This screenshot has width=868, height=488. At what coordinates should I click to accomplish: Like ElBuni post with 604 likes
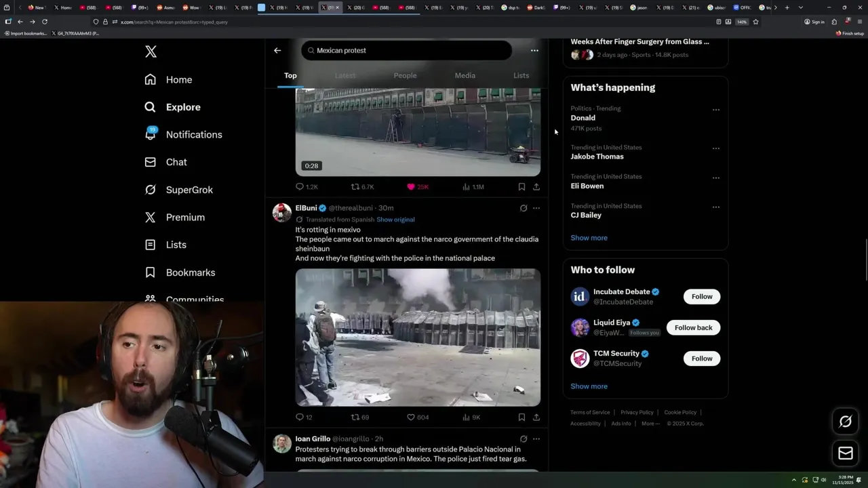click(417, 418)
